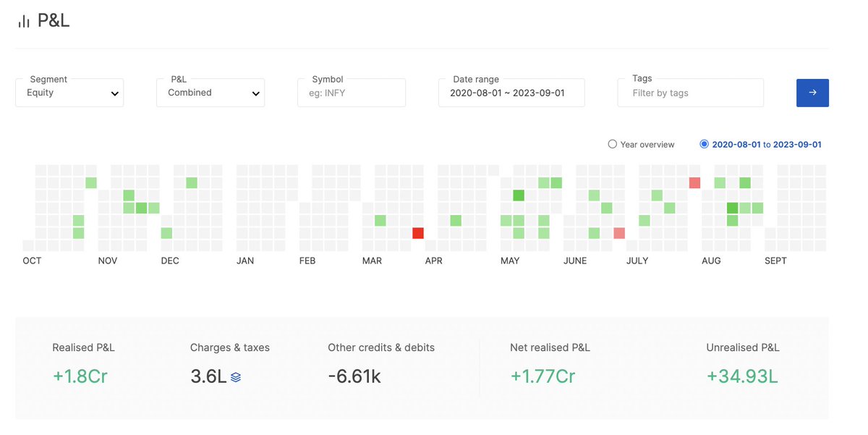Click the MAR month label

(372, 261)
